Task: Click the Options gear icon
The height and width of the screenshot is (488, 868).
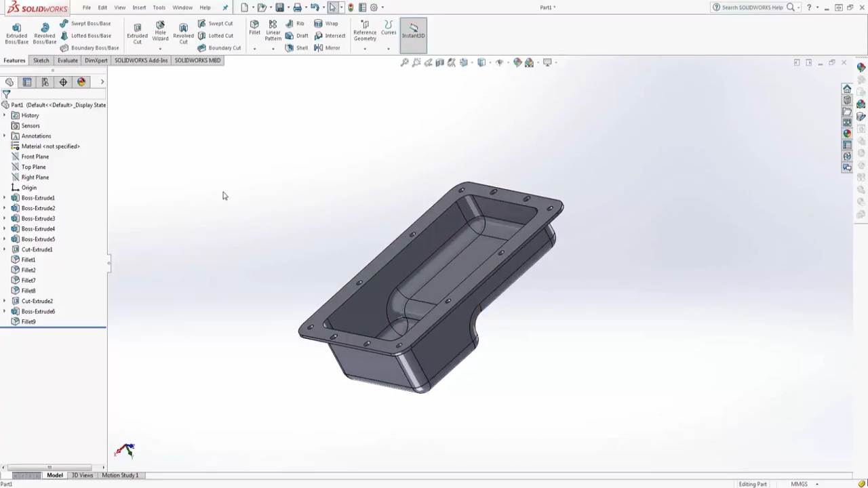Action: [374, 7]
